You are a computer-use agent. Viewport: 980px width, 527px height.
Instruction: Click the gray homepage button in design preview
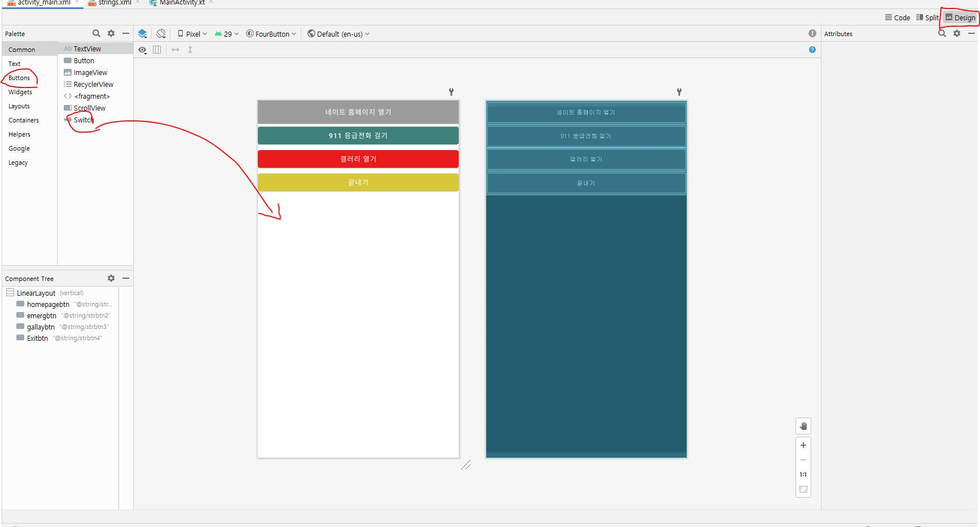click(x=358, y=112)
